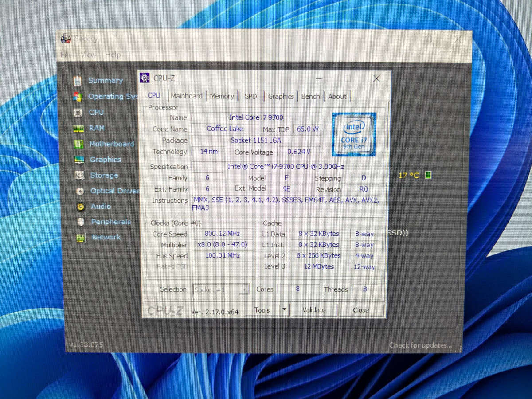The height and width of the screenshot is (399, 532).
Task: Click the Check for updates link in Speccy
Action: (x=420, y=345)
